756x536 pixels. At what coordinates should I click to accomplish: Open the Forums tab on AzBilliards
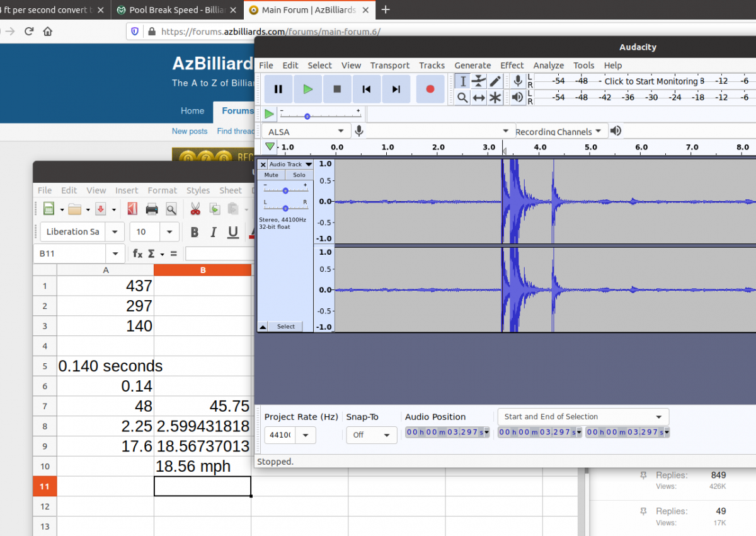[x=237, y=111]
